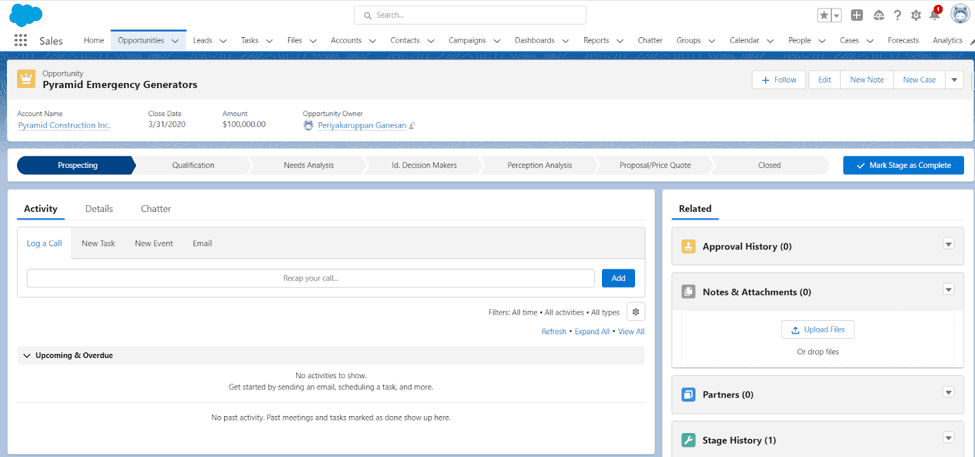Open the Reports tab
This screenshot has width=975, height=457.
click(x=596, y=40)
